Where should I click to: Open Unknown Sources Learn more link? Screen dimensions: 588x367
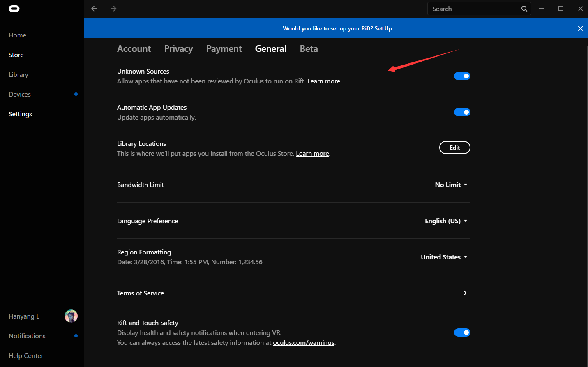coord(324,81)
